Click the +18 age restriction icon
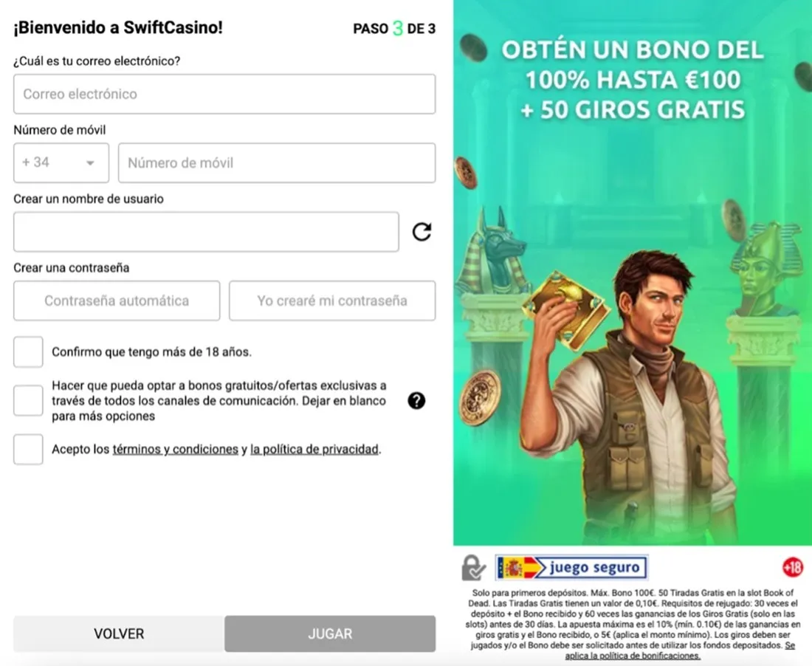Screen dimensions: 812x666 click(x=792, y=567)
